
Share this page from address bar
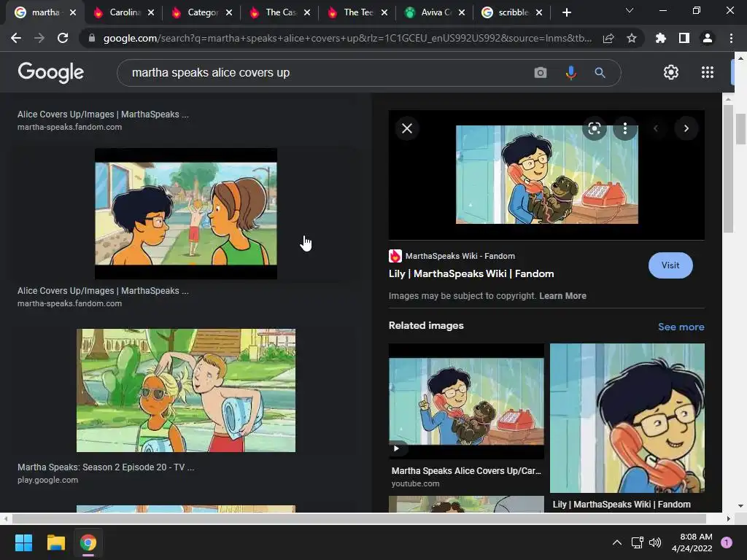coord(608,38)
